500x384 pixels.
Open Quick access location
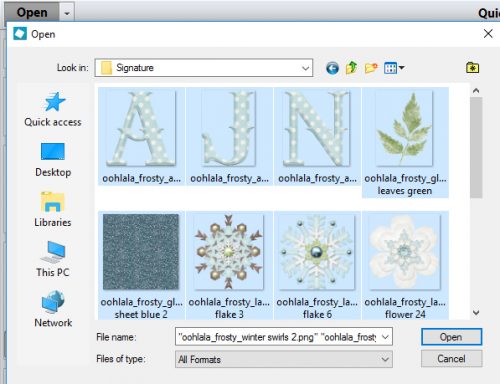(x=53, y=109)
